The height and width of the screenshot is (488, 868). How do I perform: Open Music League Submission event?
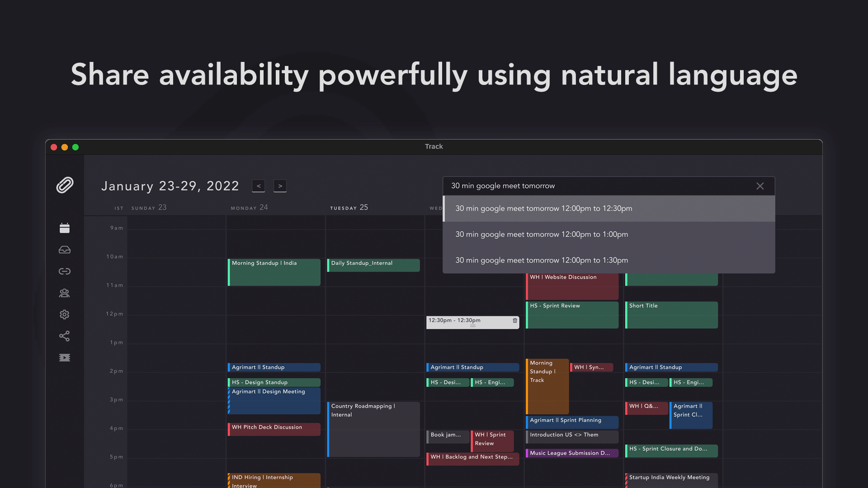[571, 453]
